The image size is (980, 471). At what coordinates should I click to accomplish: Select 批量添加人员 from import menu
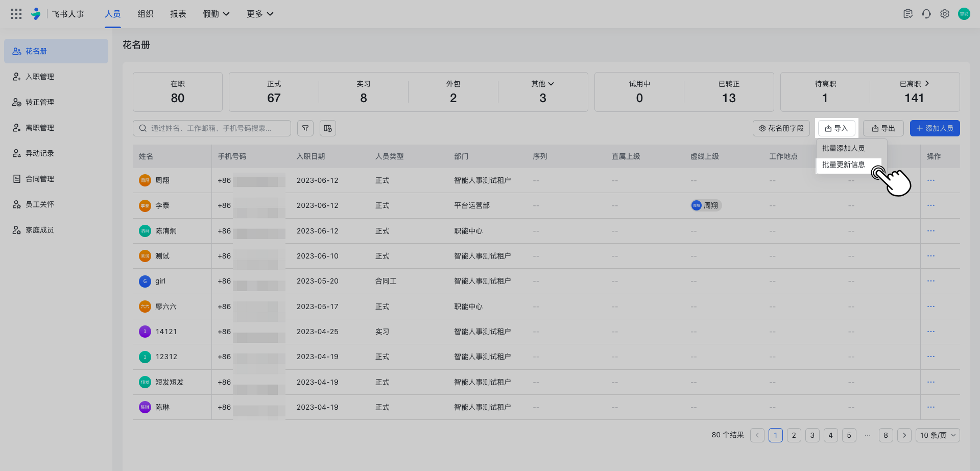tap(844, 148)
